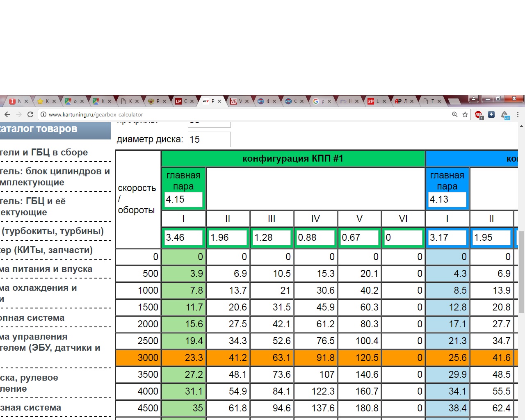Open the download extension with arrow icon

491,114
